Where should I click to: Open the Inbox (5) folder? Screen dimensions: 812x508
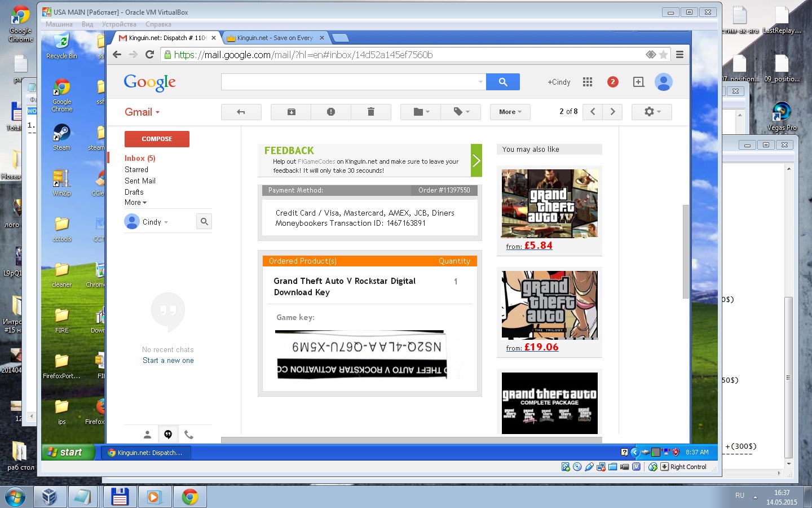click(140, 159)
